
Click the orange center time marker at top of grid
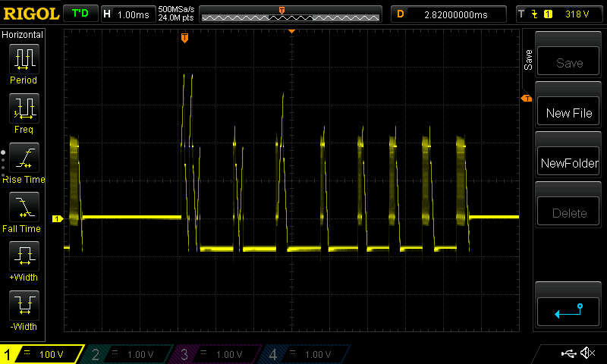click(x=291, y=31)
